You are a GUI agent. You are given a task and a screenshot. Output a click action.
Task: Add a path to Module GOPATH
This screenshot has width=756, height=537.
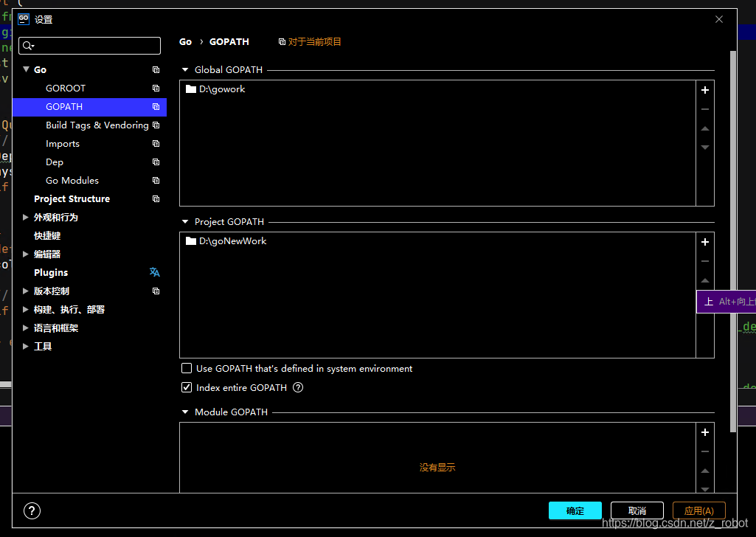click(705, 432)
